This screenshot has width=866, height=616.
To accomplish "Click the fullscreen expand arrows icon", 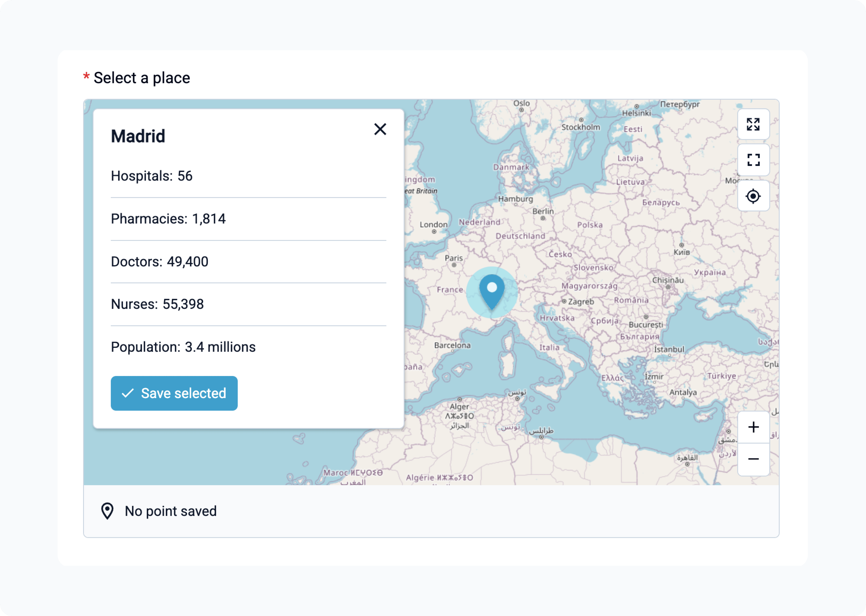I will pyautogui.click(x=753, y=124).
